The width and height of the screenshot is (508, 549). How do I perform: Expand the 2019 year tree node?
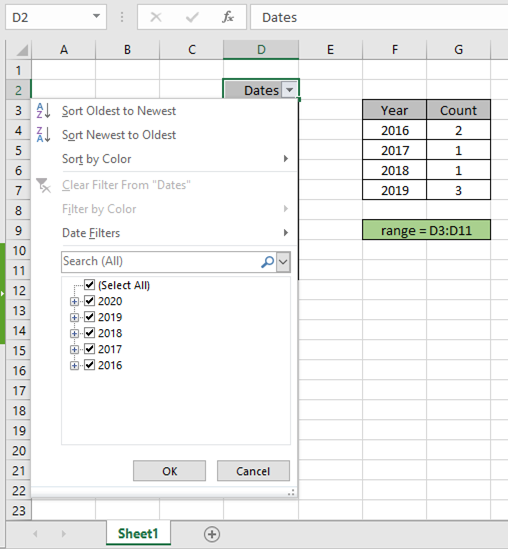[74, 318]
